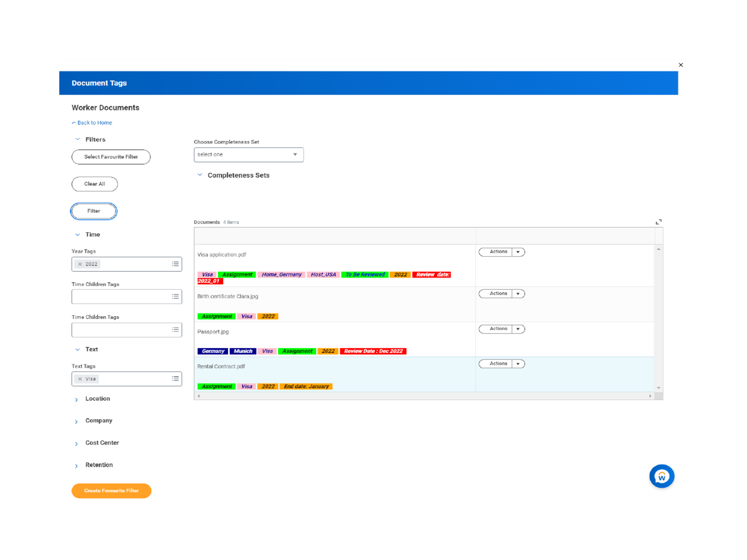
Task: Open the first Time Children Tags prompt icon
Action: click(x=175, y=296)
